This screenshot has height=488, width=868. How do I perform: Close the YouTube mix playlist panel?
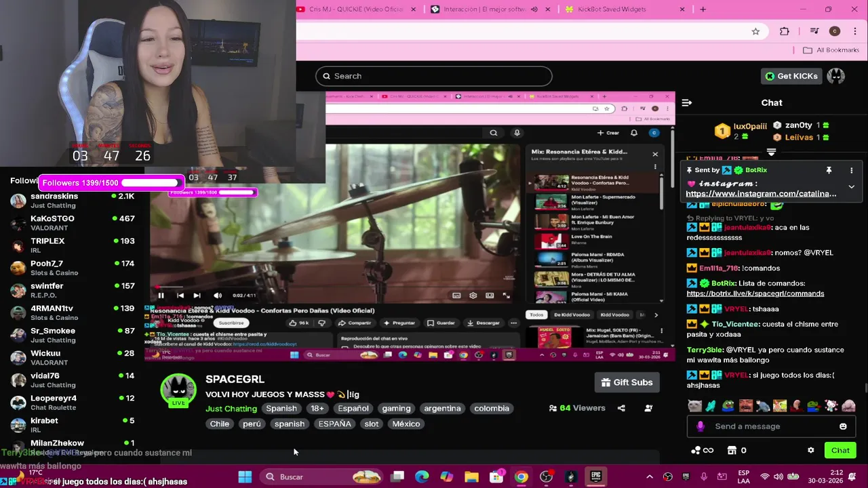click(x=655, y=154)
